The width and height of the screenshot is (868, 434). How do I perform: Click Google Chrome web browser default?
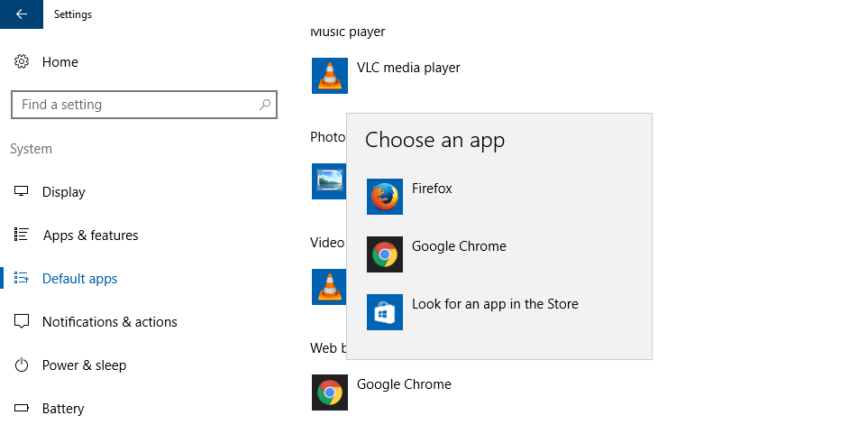tap(404, 384)
